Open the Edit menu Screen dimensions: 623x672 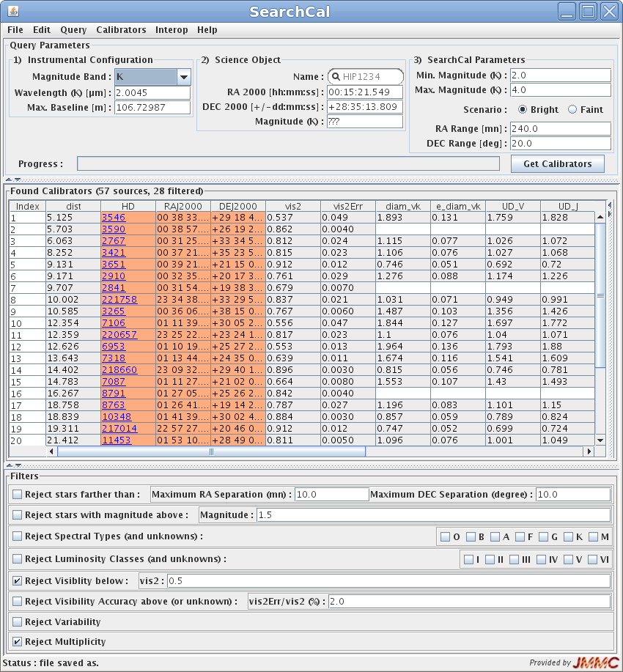pyautogui.click(x=42, y=30)
